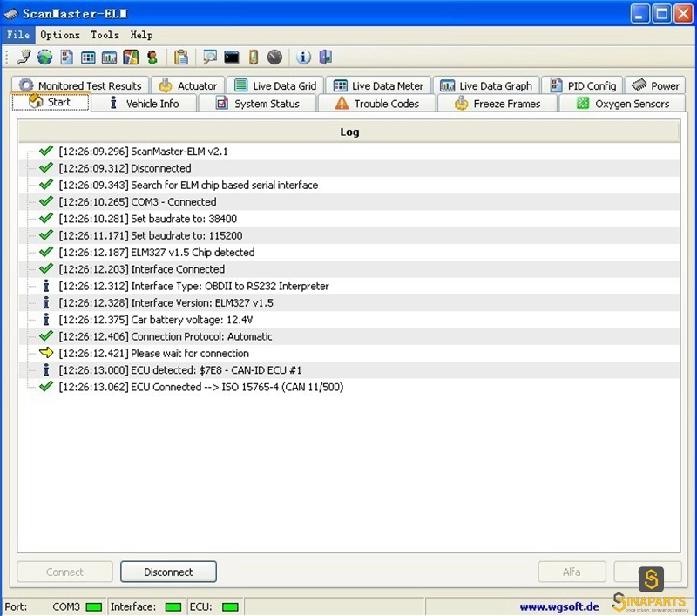697x616 pixels.
Task: Click the handheld device toolbar icon
Action: pos(253,57)
